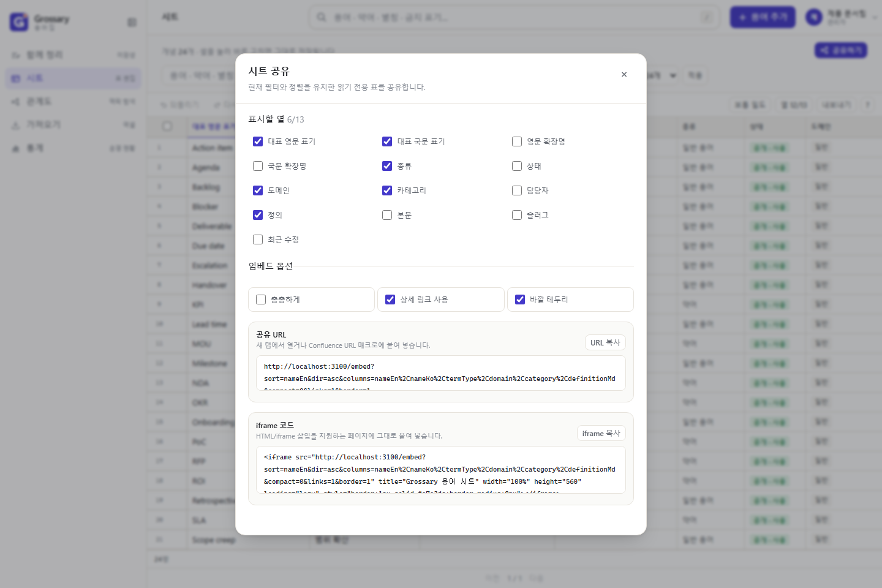The height and width of the screenshot is (588, 882).
Task: Enable the 국문 확장명 column
Action: 258,166
